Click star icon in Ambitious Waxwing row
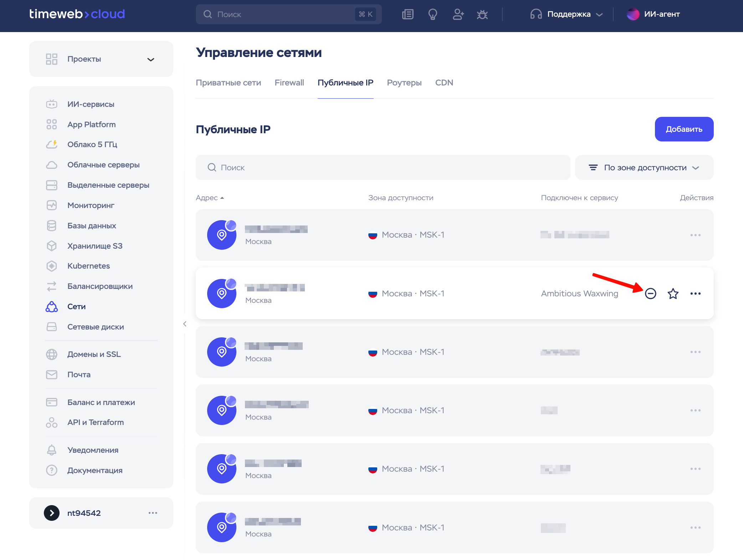 point(673,294)
